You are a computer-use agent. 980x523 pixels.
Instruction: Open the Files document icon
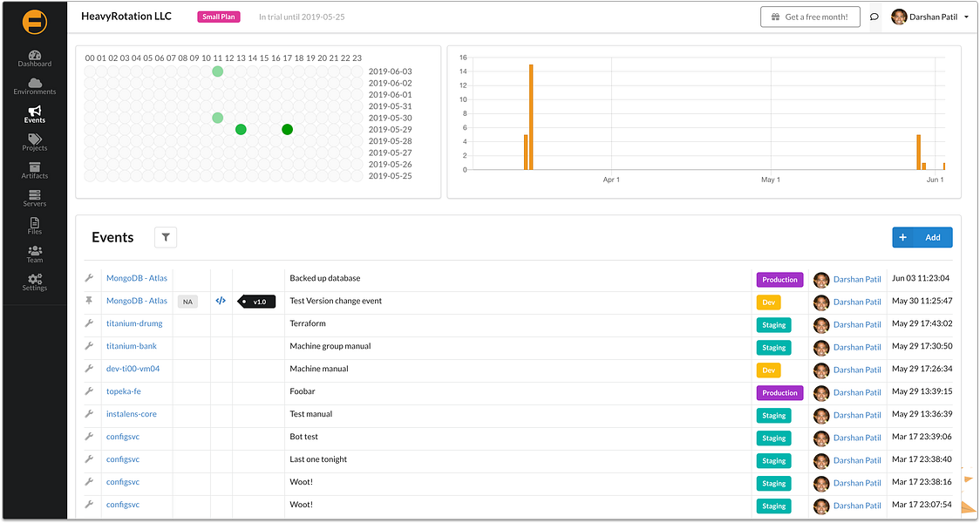click(x=35, y=222)
